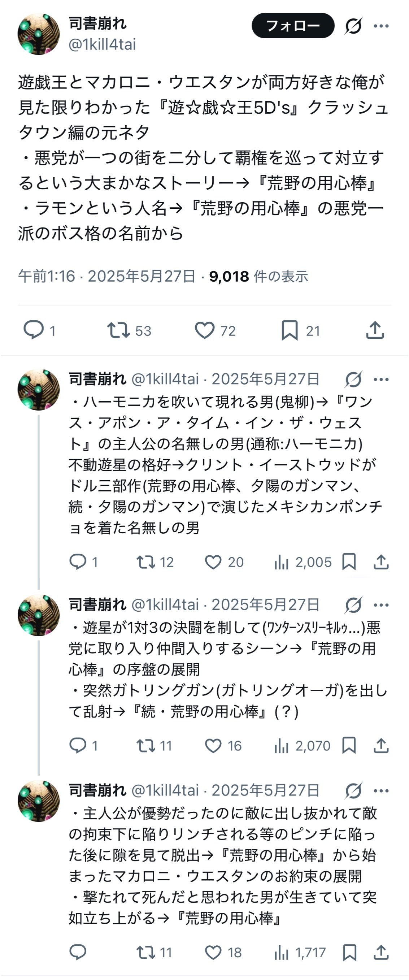Screen dimensions: 409x980
Task: Reply to the main tweet
Action: tap(34, 330)
